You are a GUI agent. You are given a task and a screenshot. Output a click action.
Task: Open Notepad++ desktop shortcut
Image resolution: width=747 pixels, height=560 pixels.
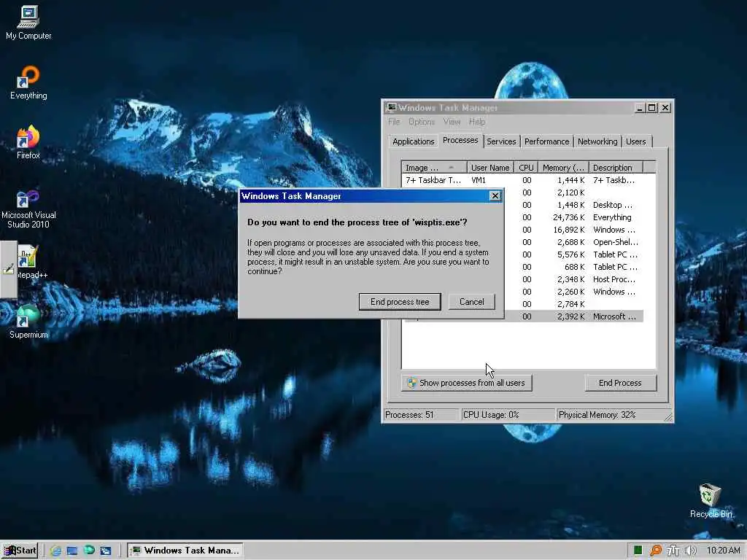click(x=29, y=262)
